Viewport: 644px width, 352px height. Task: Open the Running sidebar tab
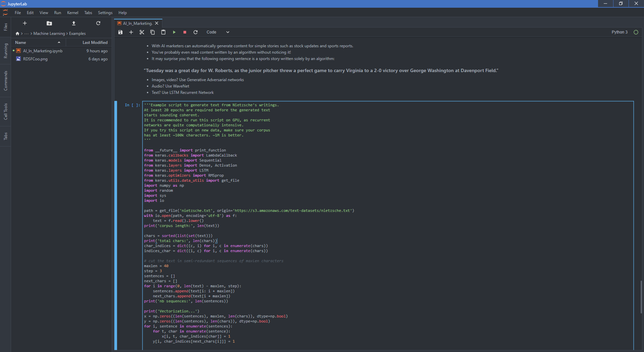(5, 51)
